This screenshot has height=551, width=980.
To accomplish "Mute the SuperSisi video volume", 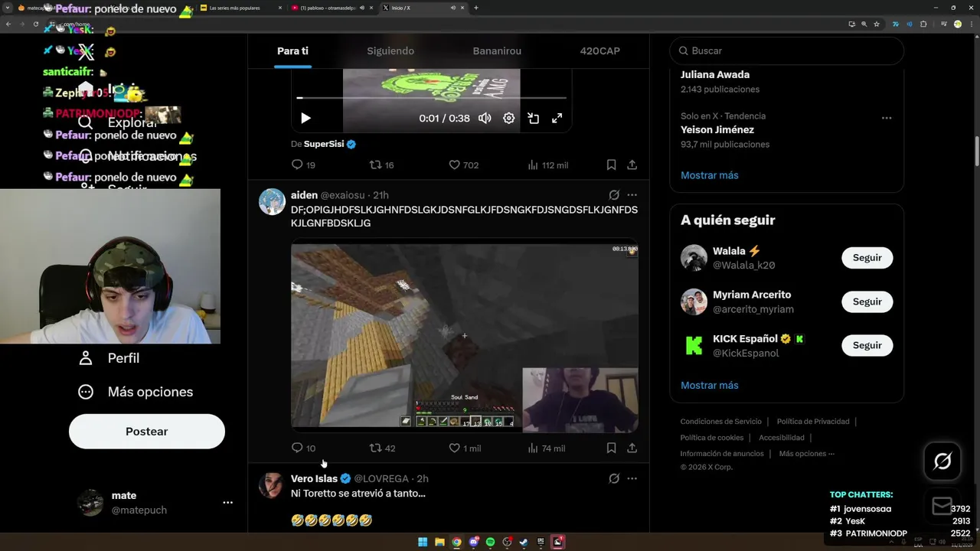I will coord(485,118).
